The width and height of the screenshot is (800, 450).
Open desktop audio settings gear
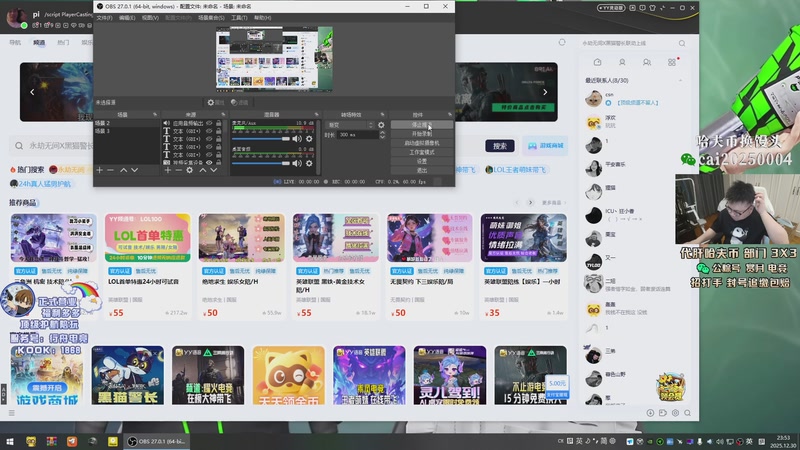309,163
